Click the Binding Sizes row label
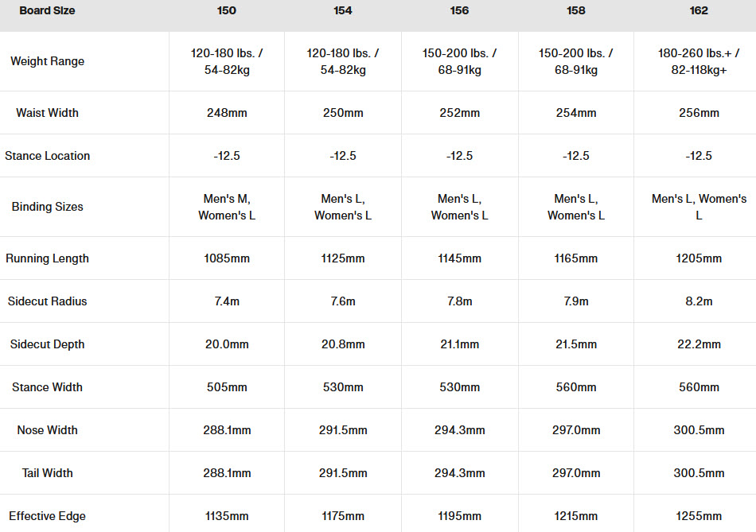The width and height of the screenshot is (756, 532). click(47, 207)
